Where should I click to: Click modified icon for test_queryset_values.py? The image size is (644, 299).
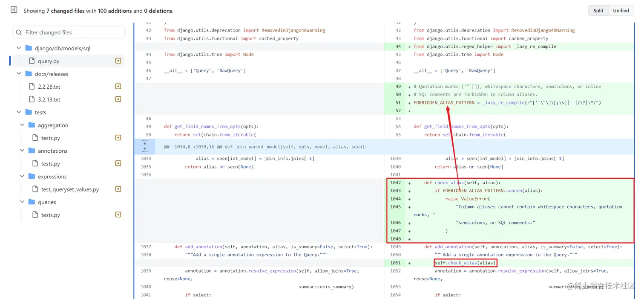(x=118, y=189)
